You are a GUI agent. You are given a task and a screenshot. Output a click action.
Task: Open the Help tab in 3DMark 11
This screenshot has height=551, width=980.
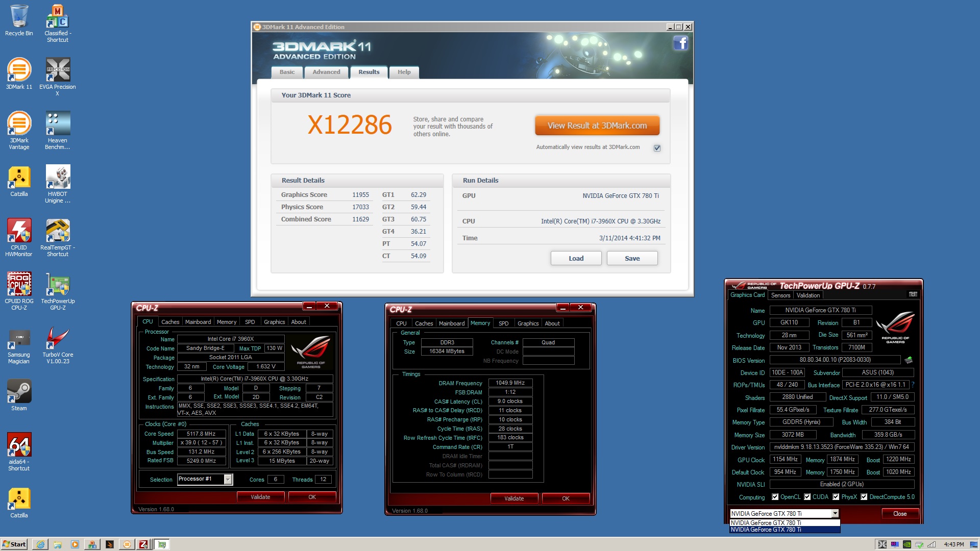point(404,72)
